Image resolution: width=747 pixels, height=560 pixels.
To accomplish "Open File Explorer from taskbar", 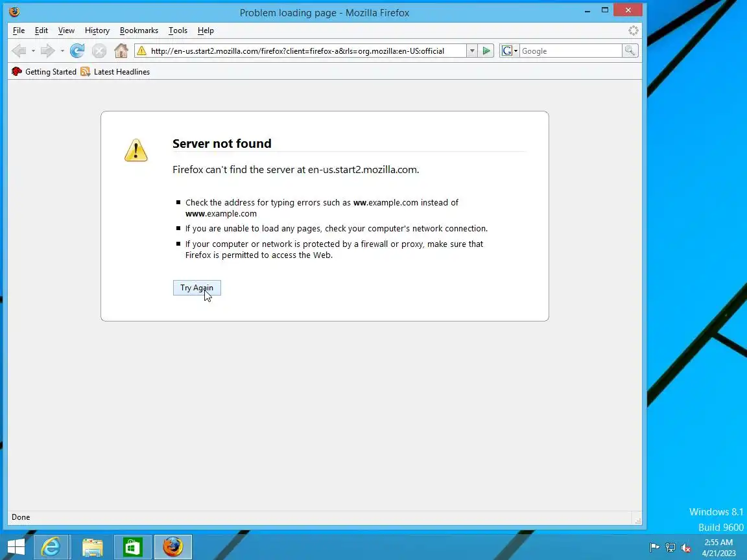I will (93, 546).
